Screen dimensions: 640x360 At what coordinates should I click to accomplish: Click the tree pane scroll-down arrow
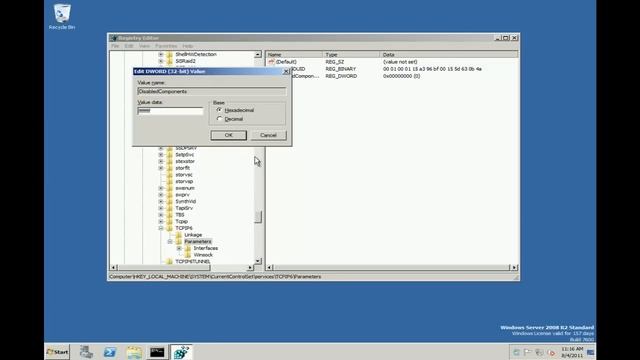[x=258, y=261]
